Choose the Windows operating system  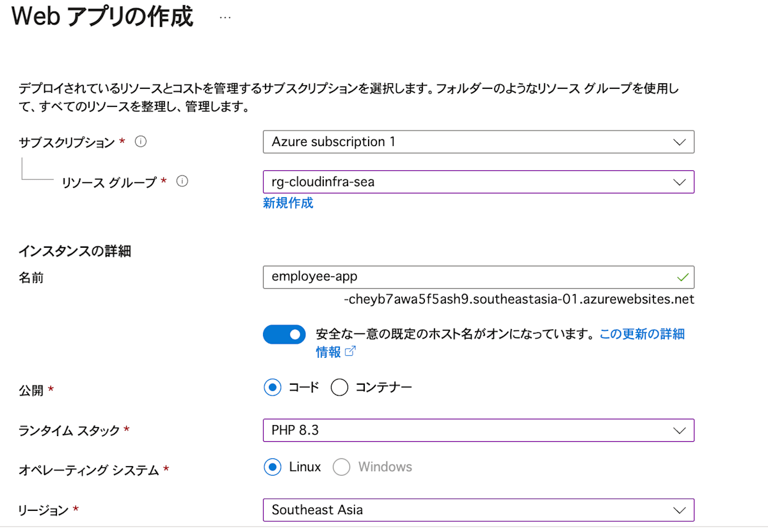(x=342, y=467)
